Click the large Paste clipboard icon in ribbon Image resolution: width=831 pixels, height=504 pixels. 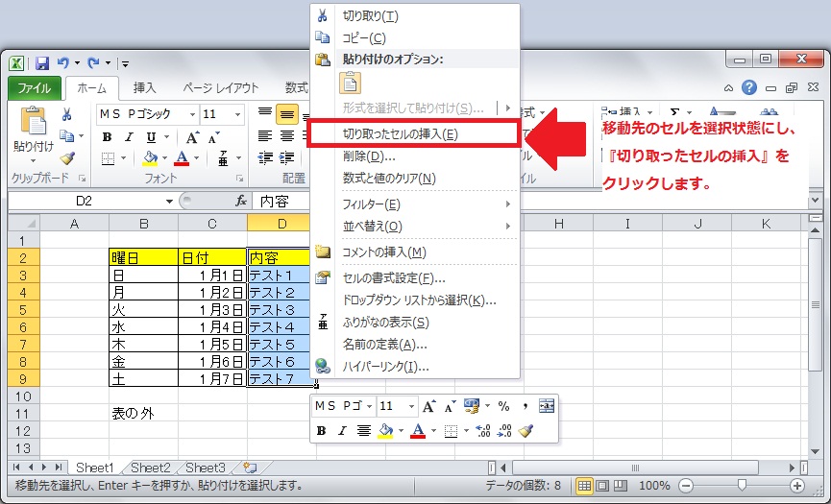click(34, 121)
